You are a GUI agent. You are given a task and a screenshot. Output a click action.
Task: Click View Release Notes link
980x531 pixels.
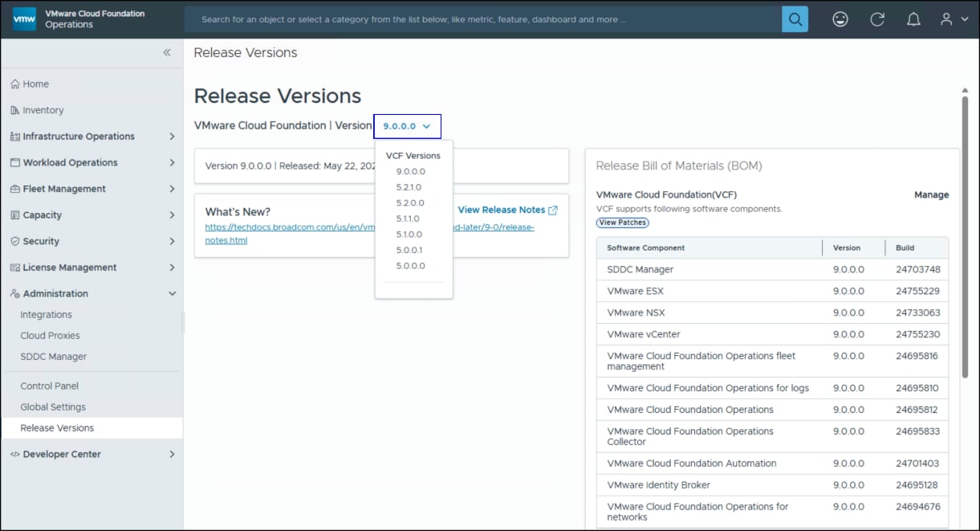(x=502, y=210)
